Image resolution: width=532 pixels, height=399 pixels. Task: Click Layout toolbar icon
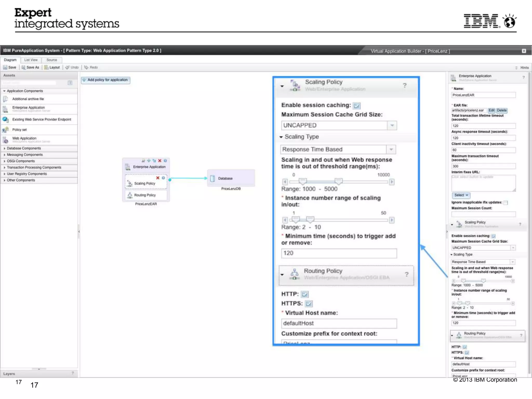(46, 67)
